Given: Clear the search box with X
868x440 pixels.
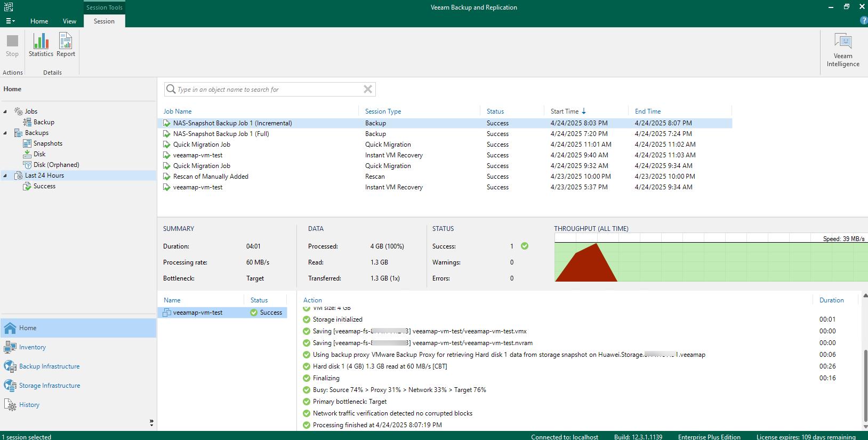Looking at the screenshot, I should pos(368,89).
